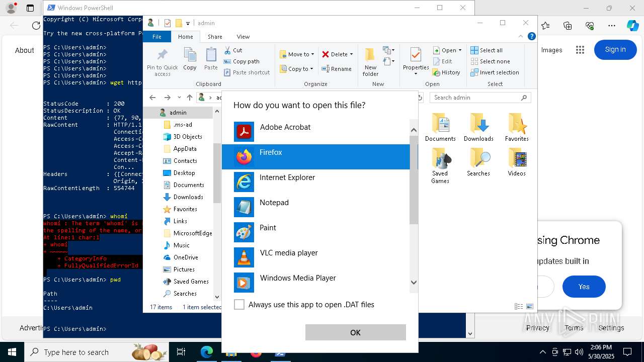Click the app list scroll down arrow
The height and width of the screenshot is (362, 644).
coord(414,283)
